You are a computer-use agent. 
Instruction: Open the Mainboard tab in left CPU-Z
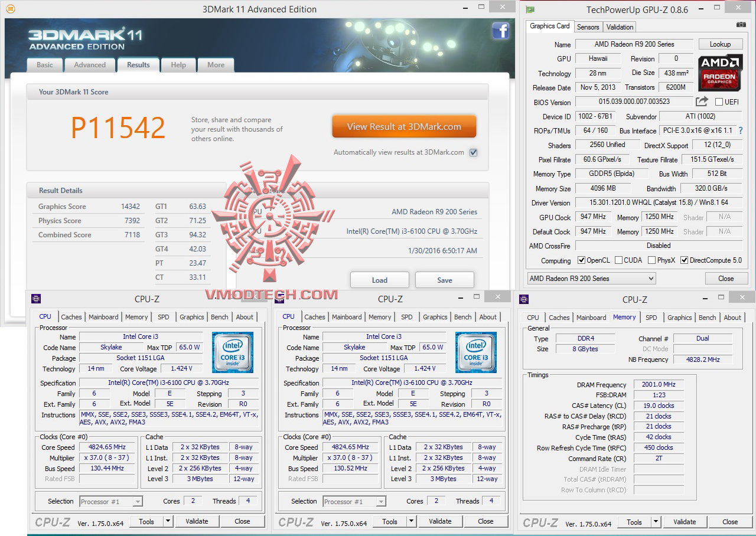click(103, 317)
